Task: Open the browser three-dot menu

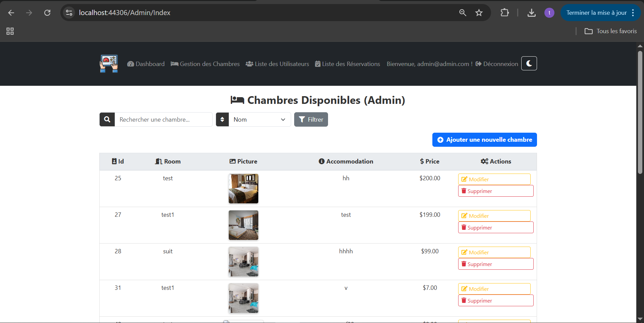Action: [x=633, y=13]
